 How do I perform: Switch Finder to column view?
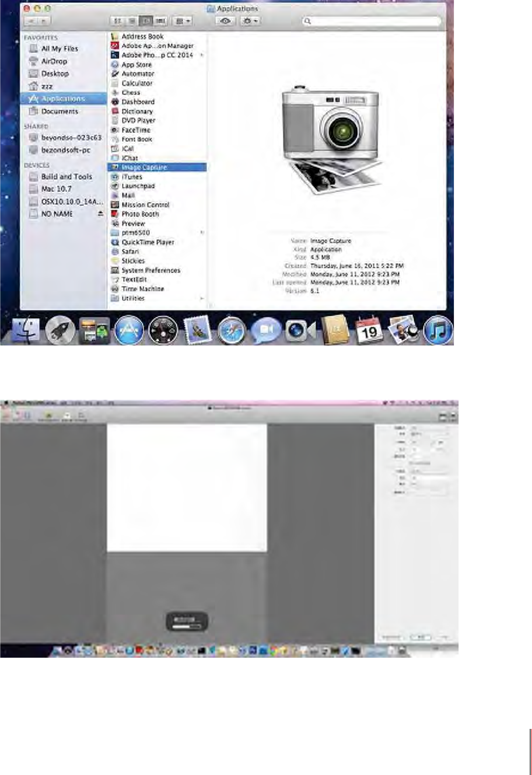pos(146,21)
